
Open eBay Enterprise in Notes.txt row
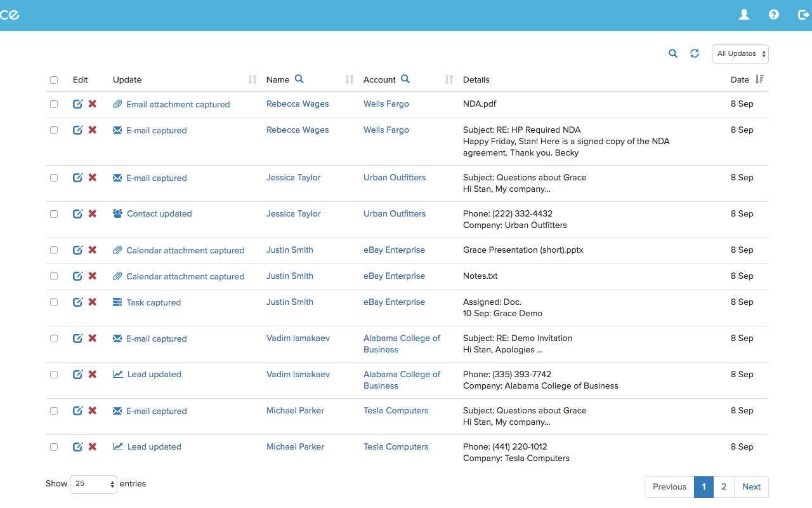[x=394, y=276]
